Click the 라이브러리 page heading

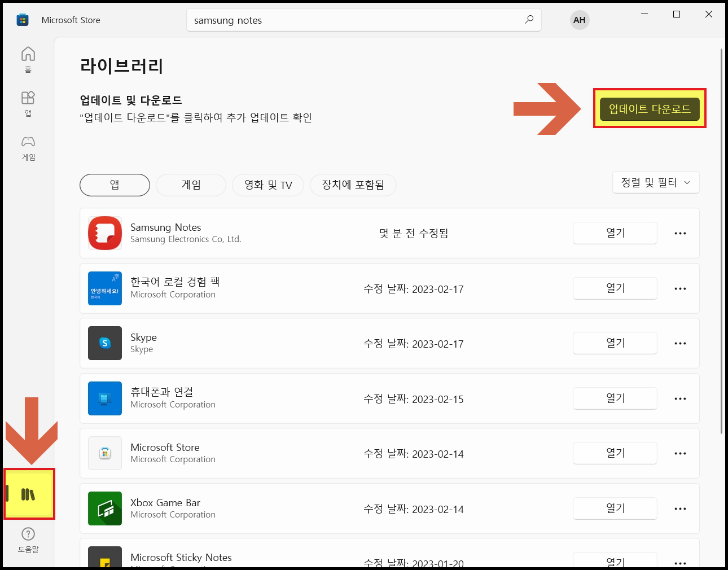point(122,65)
